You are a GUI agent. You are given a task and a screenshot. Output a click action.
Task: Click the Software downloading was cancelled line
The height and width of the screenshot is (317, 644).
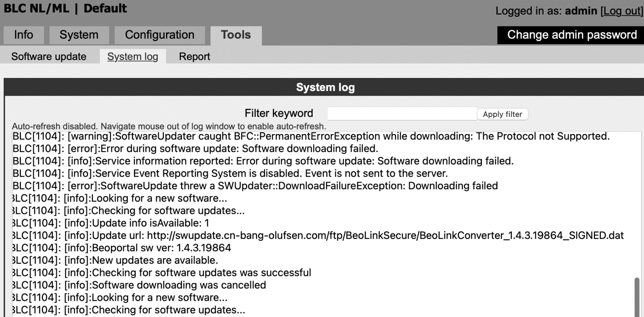139,285
